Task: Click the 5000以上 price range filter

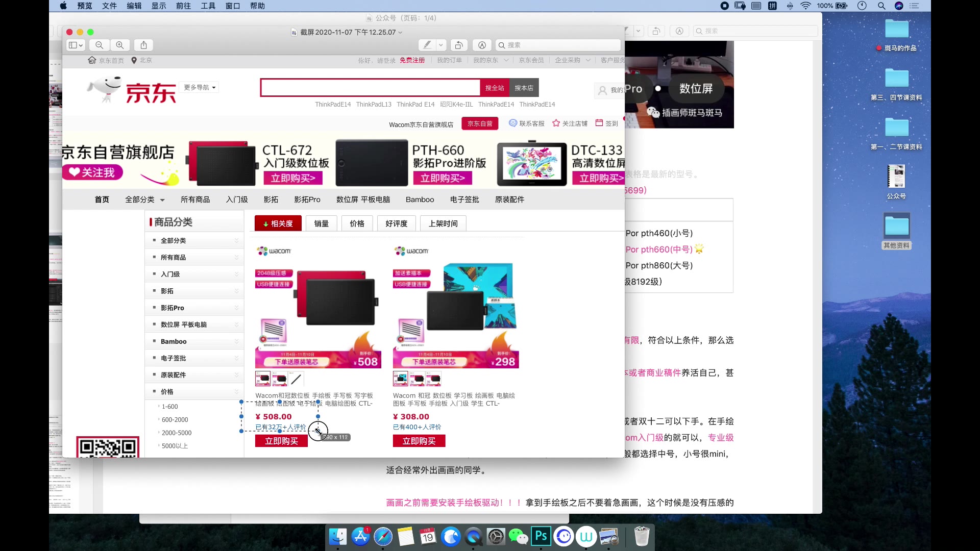Action: (175, 446)
